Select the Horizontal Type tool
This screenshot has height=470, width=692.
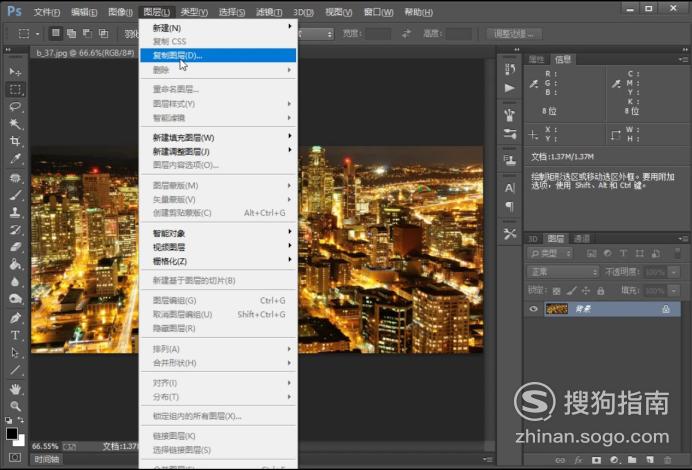[15, 335]
